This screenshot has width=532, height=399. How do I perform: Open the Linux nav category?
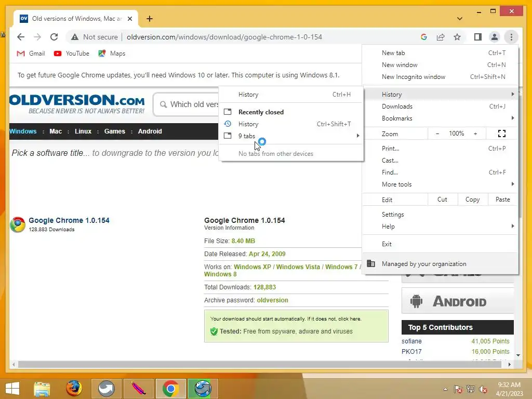tap(83, 131)
